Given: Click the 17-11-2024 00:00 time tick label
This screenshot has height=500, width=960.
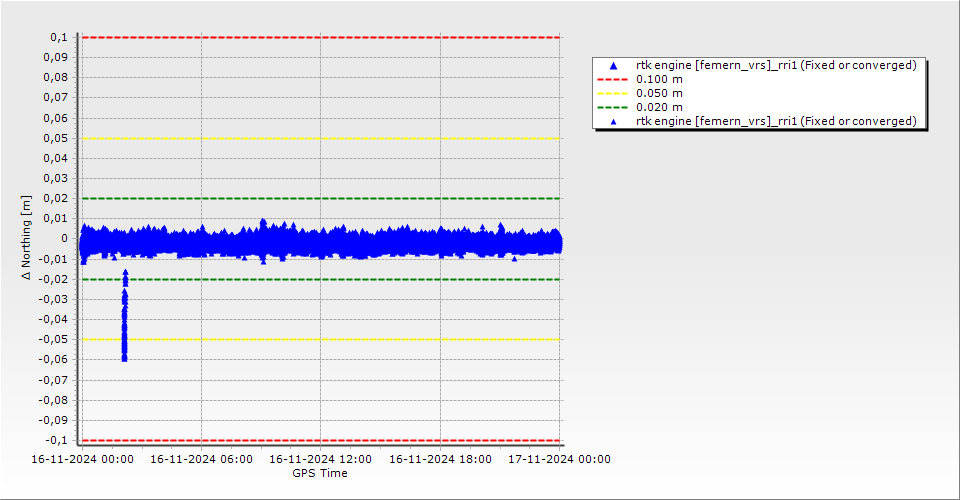Looking at the screenshot, I should coord(559,460).
